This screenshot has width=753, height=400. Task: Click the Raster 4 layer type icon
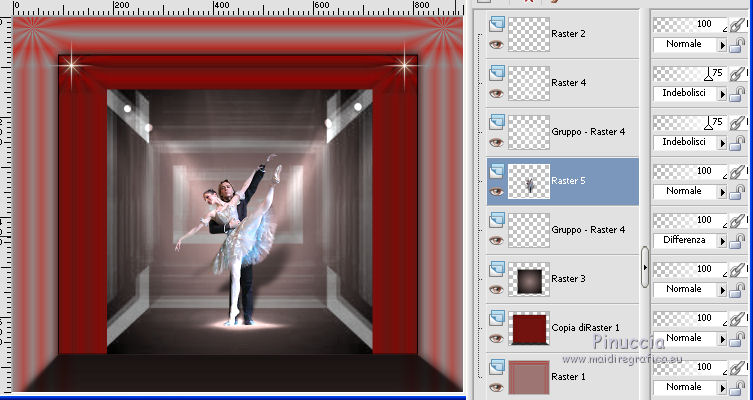[497, 73]
